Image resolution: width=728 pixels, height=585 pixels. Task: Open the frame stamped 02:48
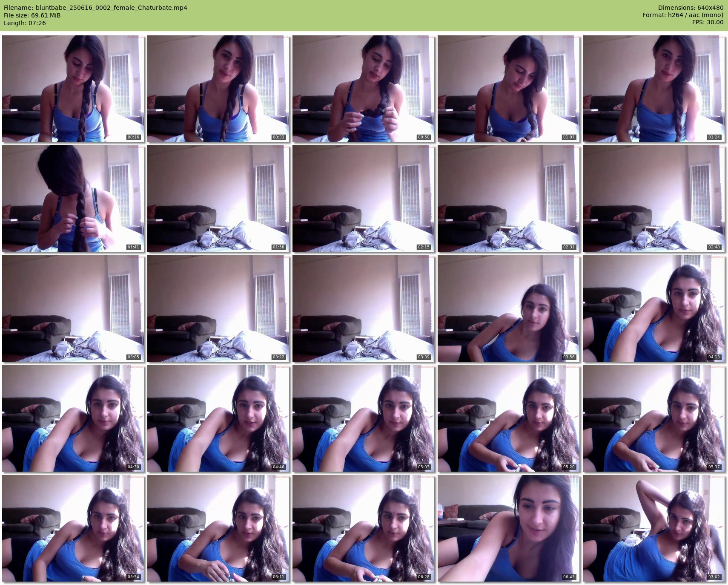click(x=653, y=199)
